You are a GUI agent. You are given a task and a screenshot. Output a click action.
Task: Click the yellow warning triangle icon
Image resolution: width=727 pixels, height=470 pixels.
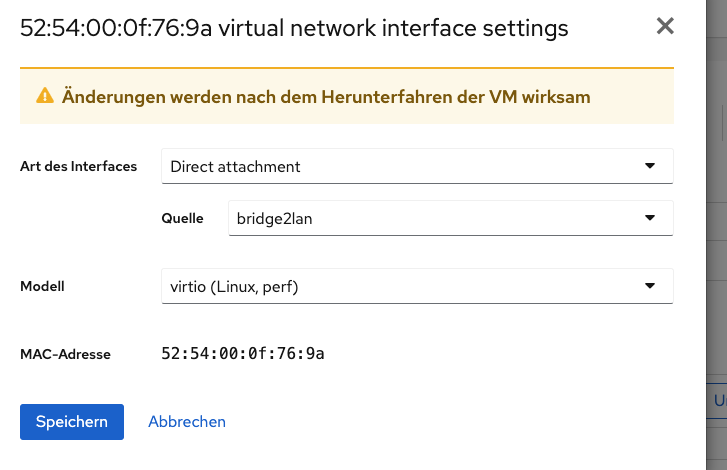45,97
